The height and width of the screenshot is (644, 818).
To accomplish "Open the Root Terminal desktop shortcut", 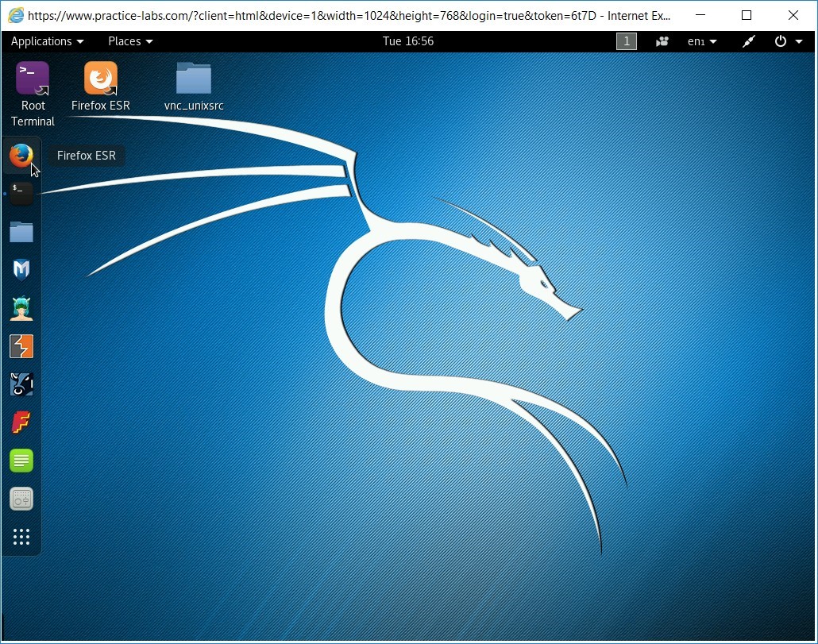I will coord(33,94).
